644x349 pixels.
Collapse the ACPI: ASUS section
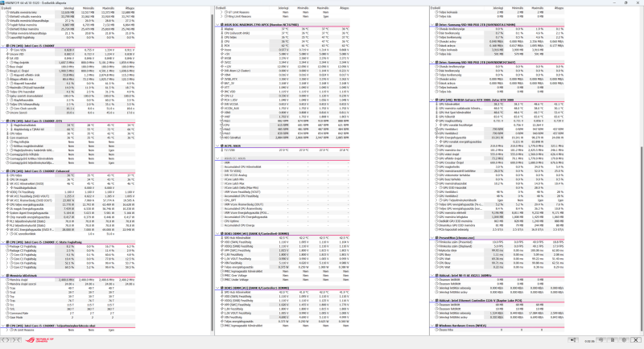coord(217,146)
